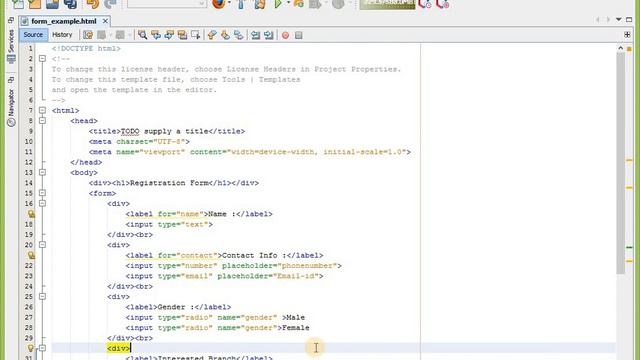The image size is (640, 360).
Task: Find previous occurrence in editor toolbar
Action: [156, 35]
